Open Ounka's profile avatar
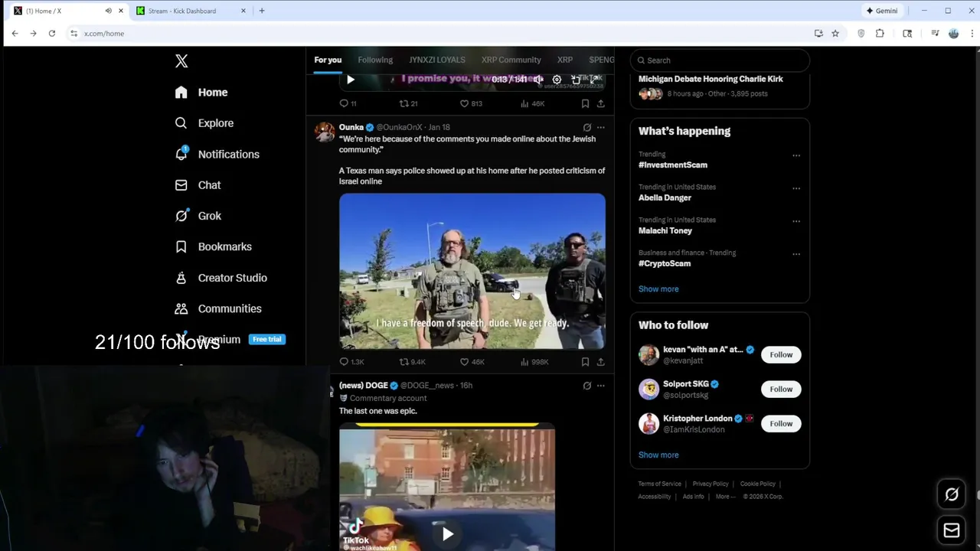The width and height of the screenshot is (980, 551). tap(325, 132)
